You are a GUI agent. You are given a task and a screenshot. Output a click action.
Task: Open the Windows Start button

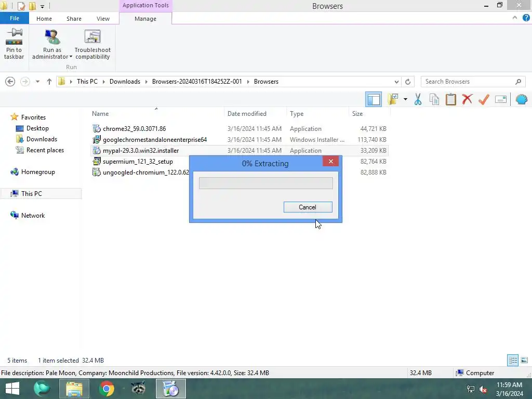pyautogui.click(x=12, y=389)
